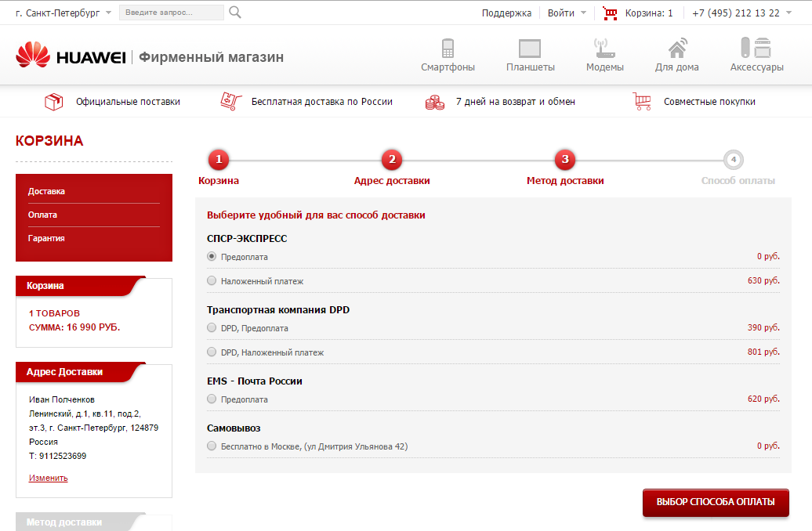Click the Корзина sidebar block header
The width and height of the screenshot is (812, 531).
click(x=80, y=286)
